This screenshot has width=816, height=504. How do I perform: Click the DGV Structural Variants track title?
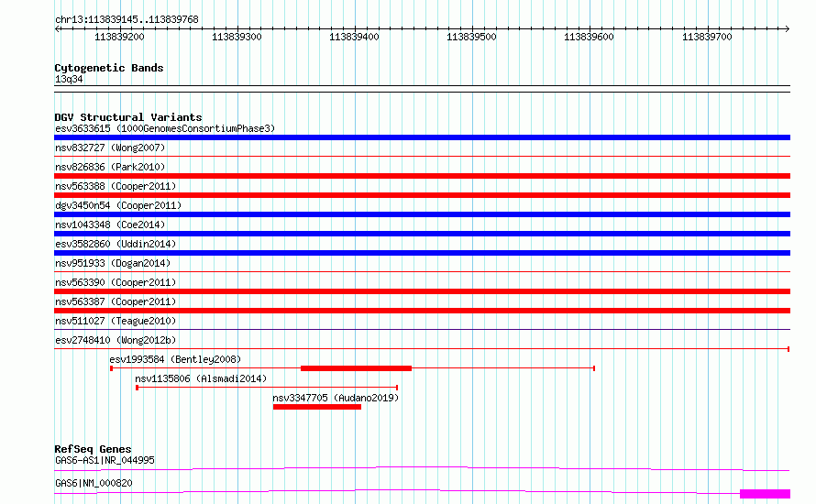point(128,117)
